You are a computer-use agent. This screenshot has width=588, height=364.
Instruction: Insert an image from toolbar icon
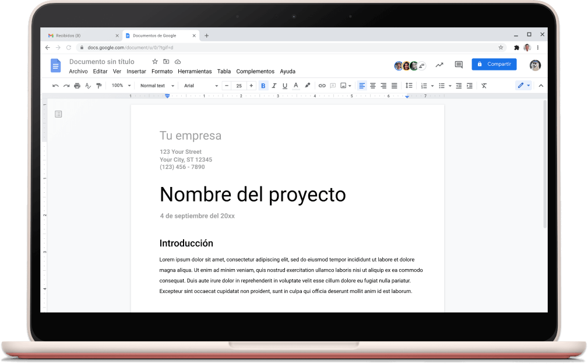pos(343,86)
